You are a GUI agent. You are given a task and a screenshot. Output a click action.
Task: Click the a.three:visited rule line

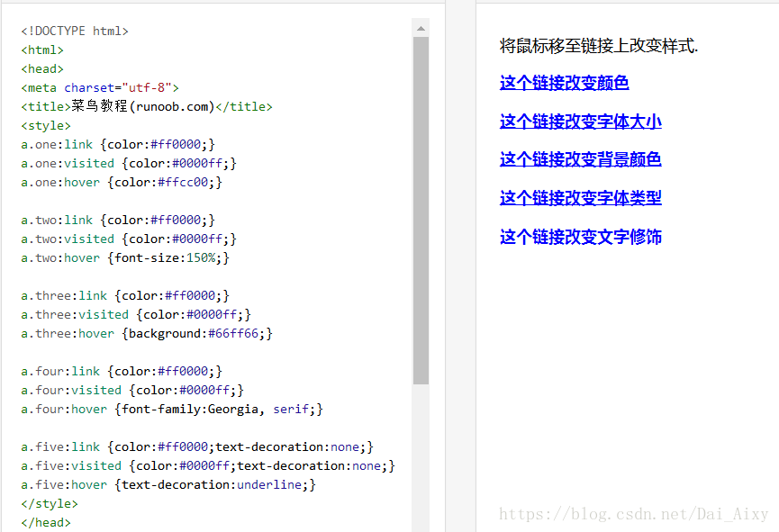136,314
